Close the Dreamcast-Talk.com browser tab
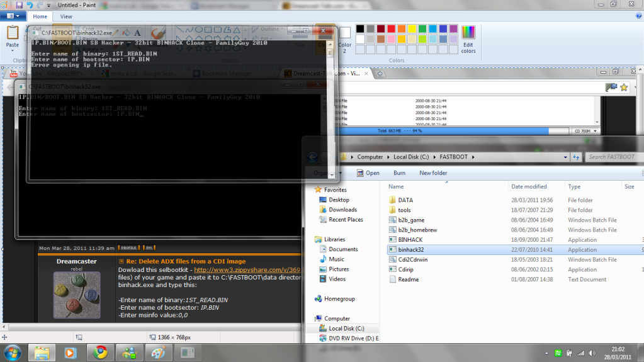 pos(366,74)
